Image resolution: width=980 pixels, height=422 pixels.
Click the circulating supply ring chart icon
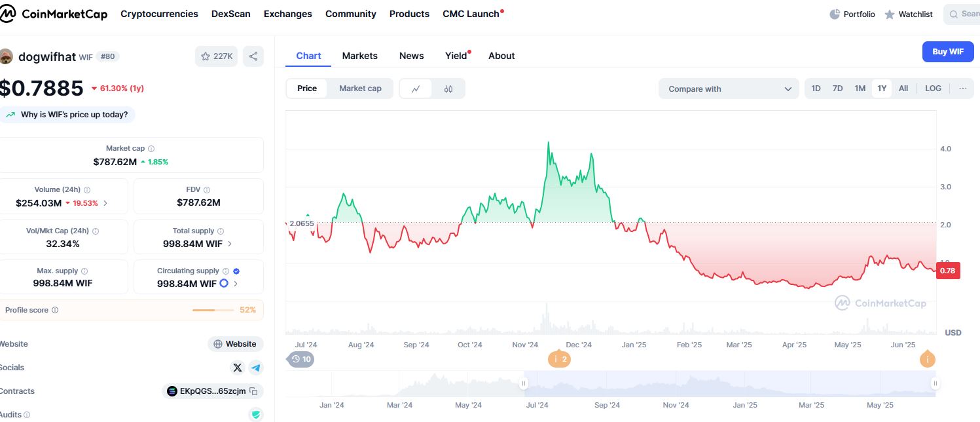[224, 284]
